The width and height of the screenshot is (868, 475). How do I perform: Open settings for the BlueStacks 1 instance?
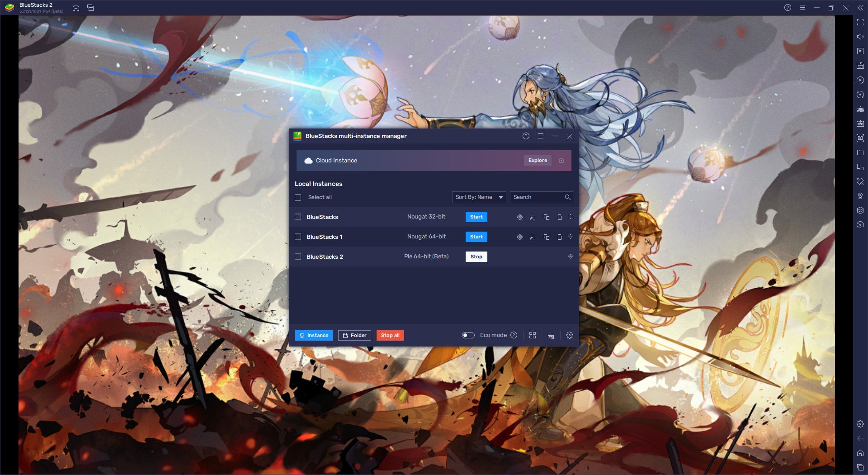pos(520,237)
